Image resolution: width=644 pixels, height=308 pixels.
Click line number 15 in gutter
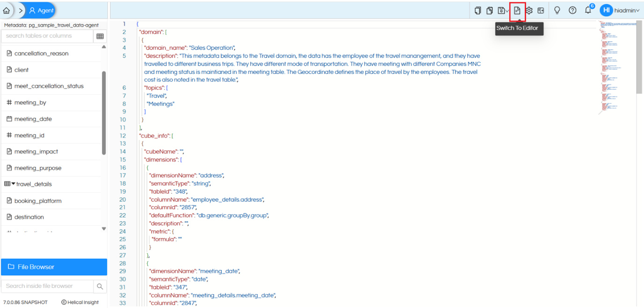click(x=123, y=160)
